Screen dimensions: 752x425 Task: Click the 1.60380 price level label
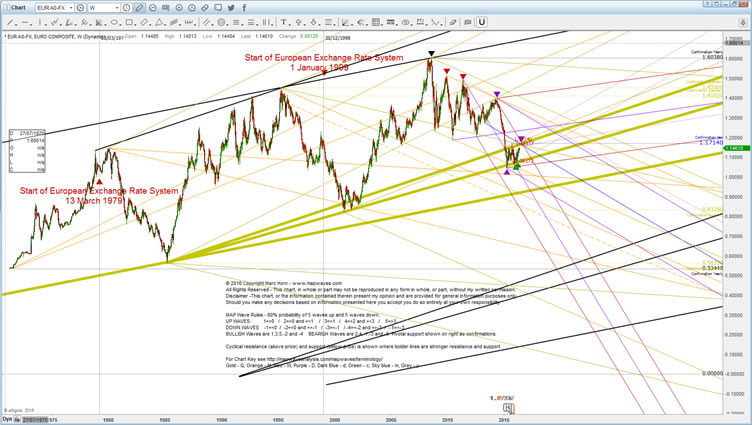coord(712,57)
